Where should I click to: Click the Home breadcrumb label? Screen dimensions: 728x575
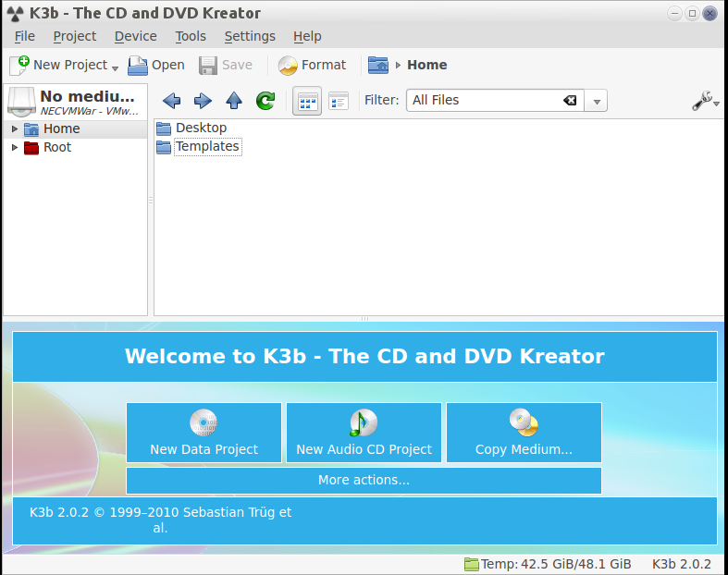pyautogui.click(x=427, y=65)
